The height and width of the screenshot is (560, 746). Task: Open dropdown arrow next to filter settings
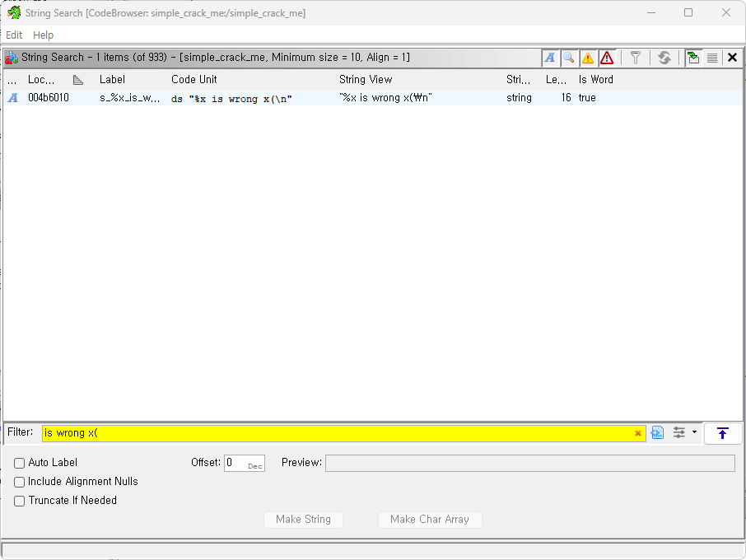point(694,432)
